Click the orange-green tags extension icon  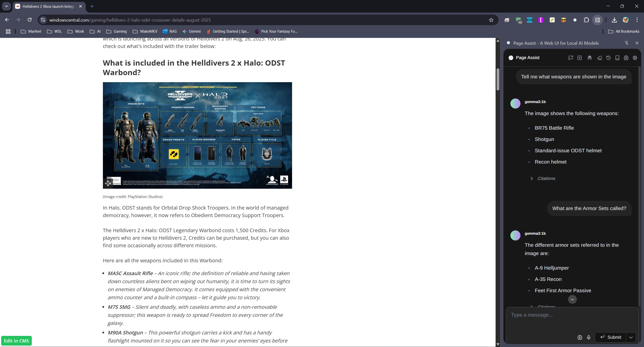(552, 20)
